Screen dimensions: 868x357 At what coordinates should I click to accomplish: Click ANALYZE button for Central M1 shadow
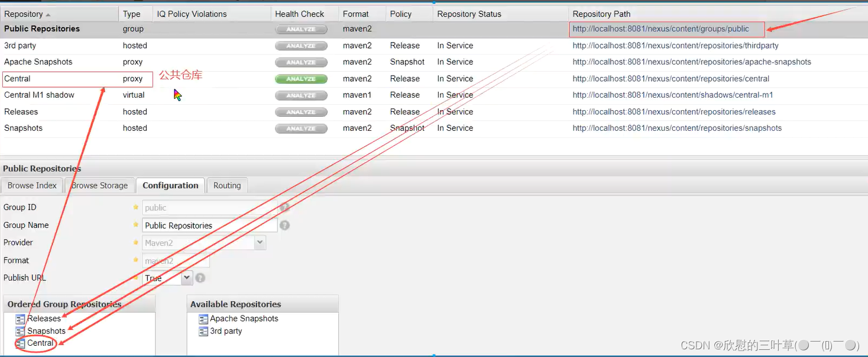pos(301,95)
